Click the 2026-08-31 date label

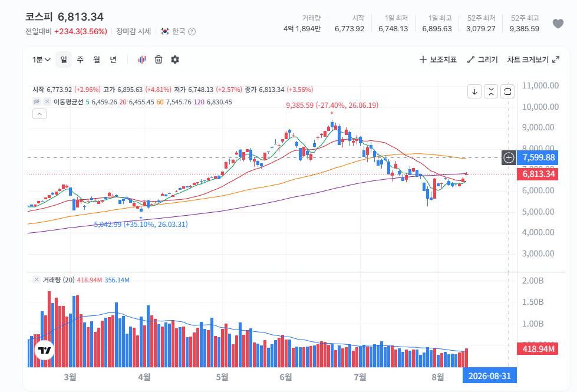(x=489, y=376)
